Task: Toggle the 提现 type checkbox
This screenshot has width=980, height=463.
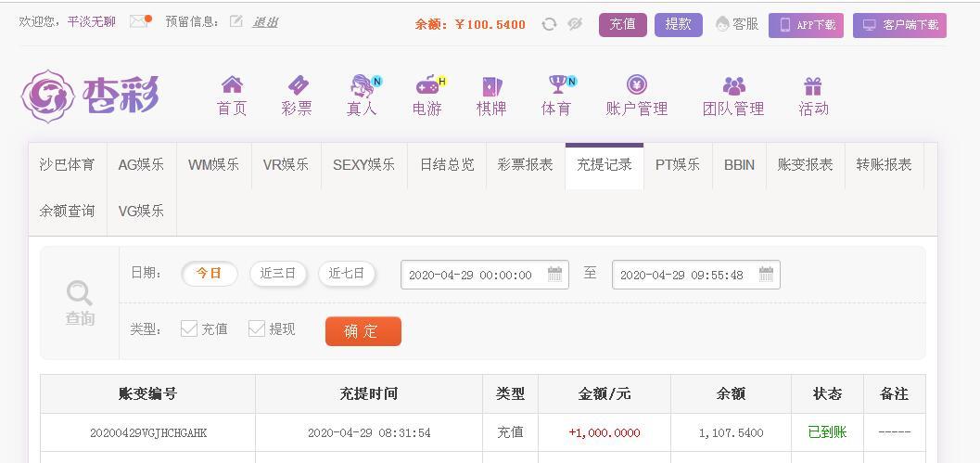Action: pyautogui.click(x=257, y=328)
